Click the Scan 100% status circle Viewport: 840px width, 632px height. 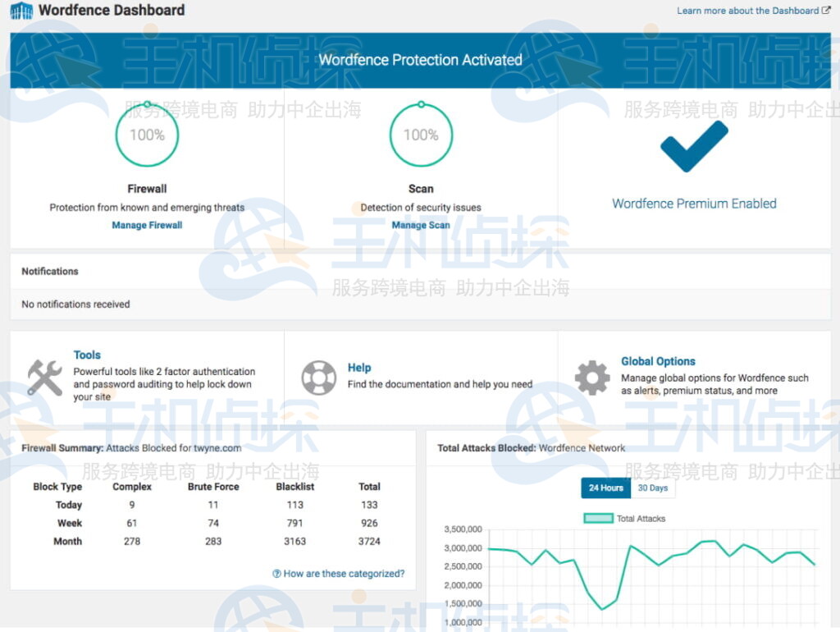(x=421, y=135)
